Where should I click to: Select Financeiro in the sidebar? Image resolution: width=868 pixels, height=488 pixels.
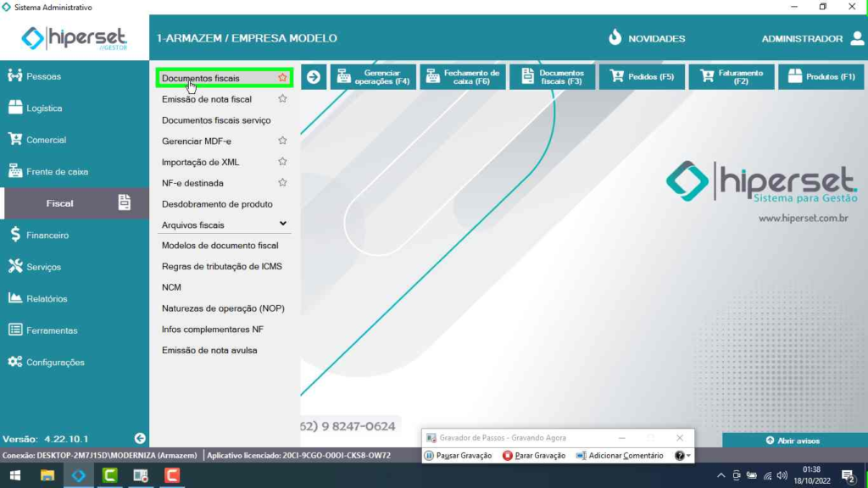click(x=47, y=235)
